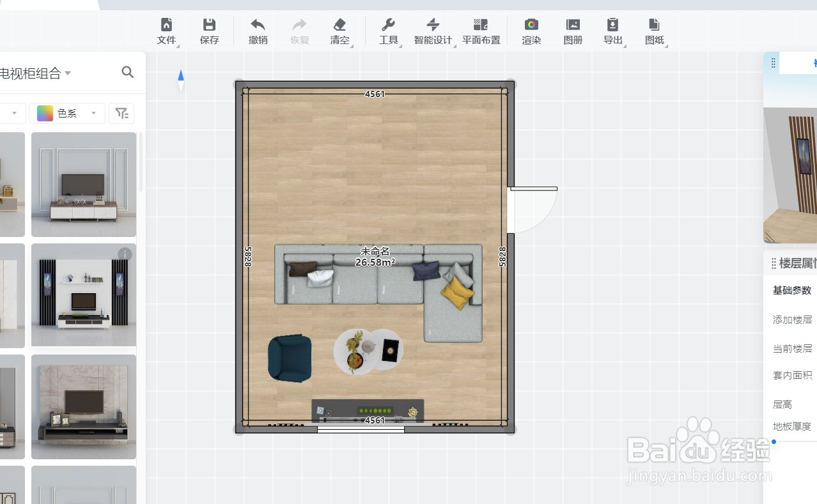Adjust the blue slider handle under 地板厚度
Image resolution: width=817 pixels, height=504 pixels.
coord(774,442)
